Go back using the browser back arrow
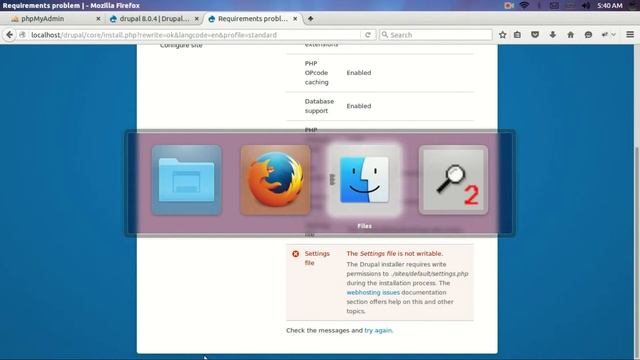 [9, 35]
